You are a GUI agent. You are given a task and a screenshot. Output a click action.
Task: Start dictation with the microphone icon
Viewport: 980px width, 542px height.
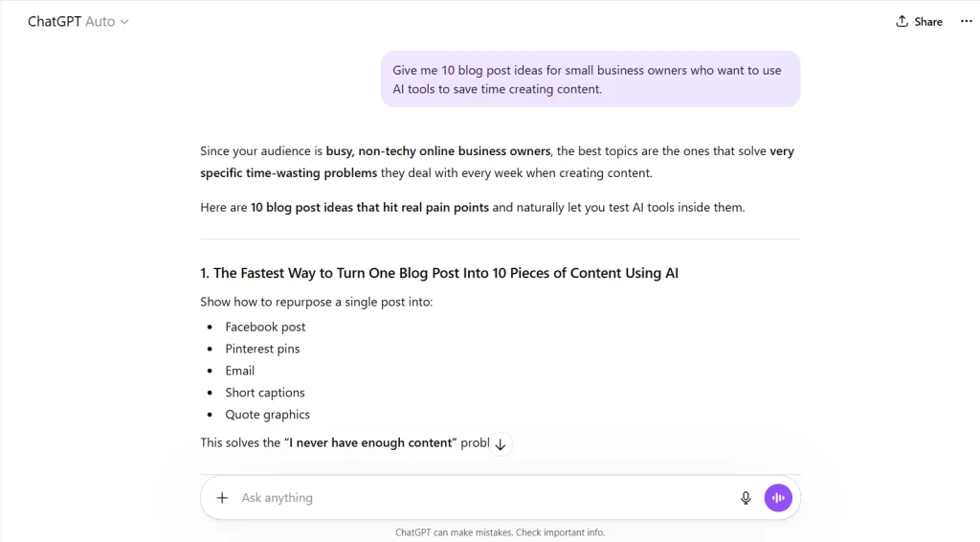[746, 498]
